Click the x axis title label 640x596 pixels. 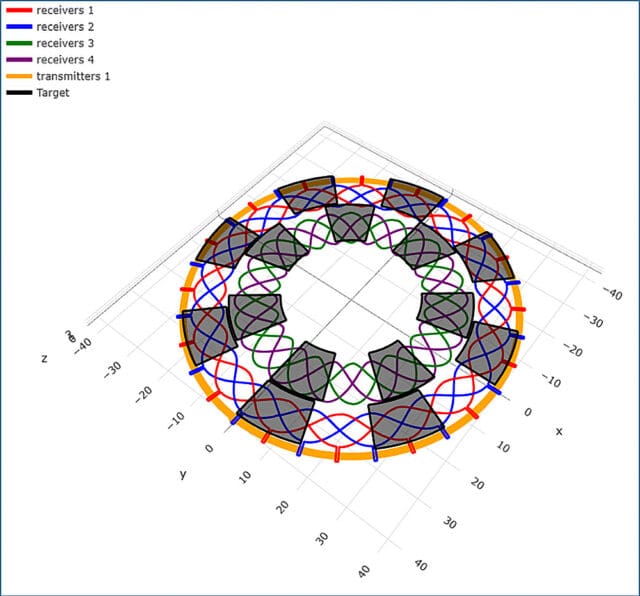pos(558,432)
